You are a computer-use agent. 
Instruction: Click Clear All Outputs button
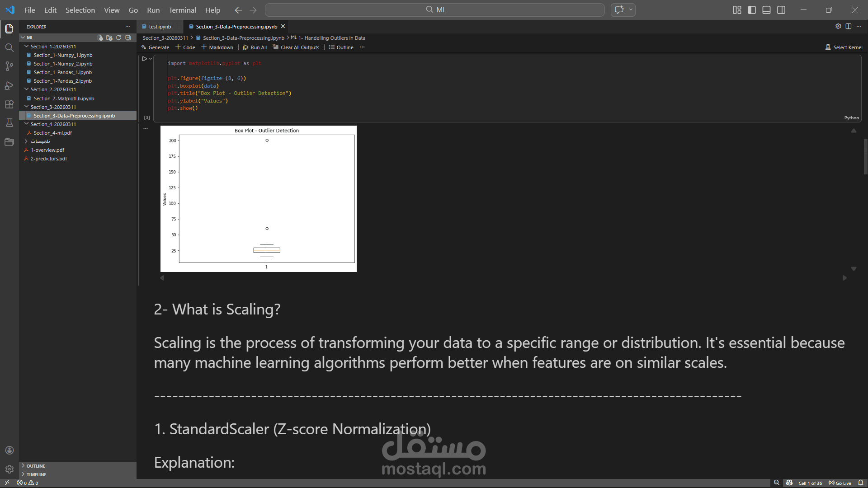click(x=296, y=47)
